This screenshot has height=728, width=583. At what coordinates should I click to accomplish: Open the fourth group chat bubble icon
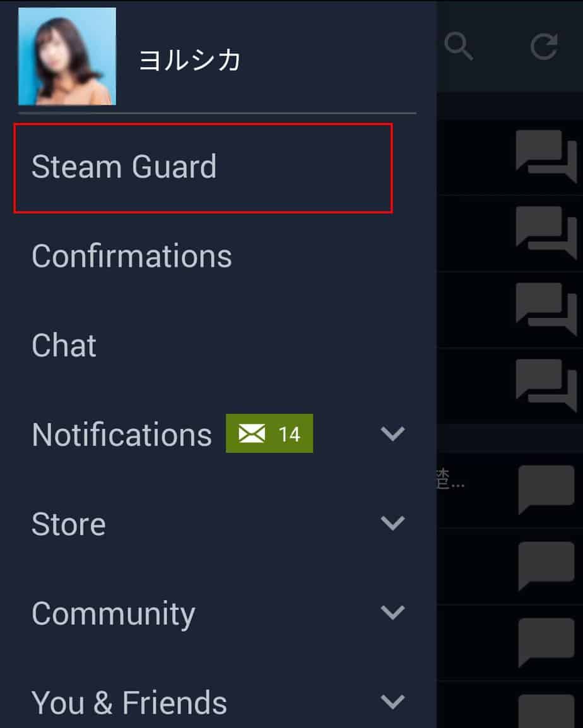pos(546,385)
